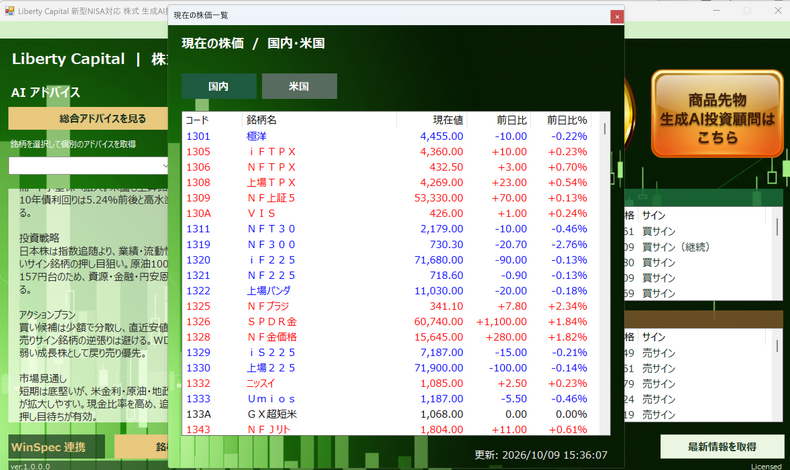Close the 現在の株価一覧 dialog
The width and height of the screenshot is (790, 470).
pos(617,17)
